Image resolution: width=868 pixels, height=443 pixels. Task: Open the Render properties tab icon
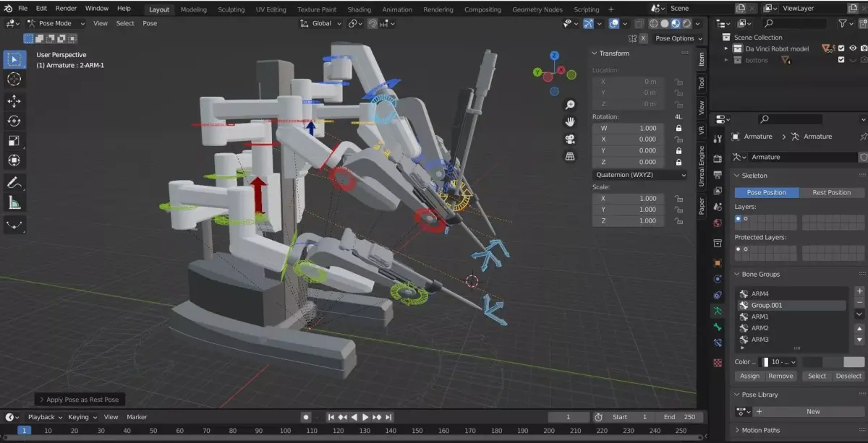click(718, 158)
